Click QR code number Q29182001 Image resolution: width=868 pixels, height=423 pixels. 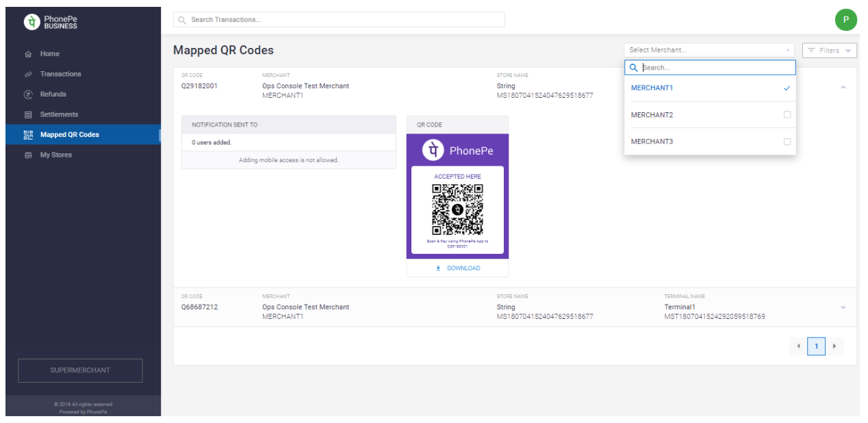click(x=200, y=86)
